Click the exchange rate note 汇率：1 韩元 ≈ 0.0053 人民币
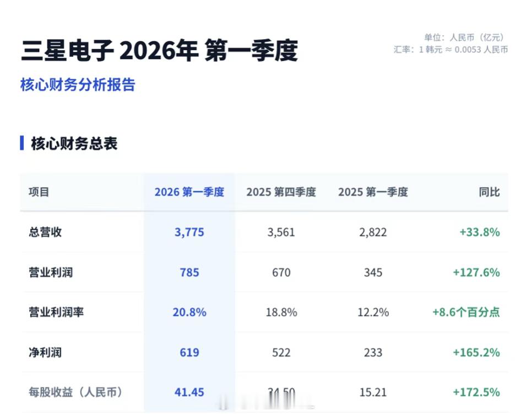The height and width of the screenshot is (415, 532). pyautogui.click(x=451, y=50)
